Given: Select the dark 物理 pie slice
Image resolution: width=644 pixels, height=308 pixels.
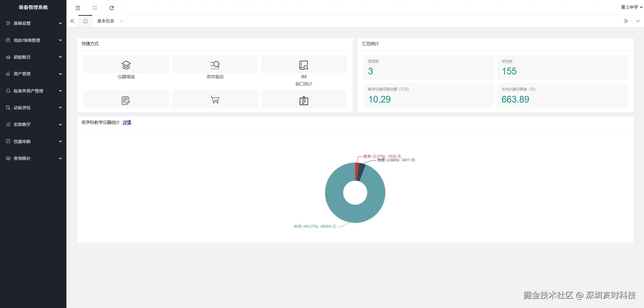Looking at the screenshot, I should tap(361, 172).
